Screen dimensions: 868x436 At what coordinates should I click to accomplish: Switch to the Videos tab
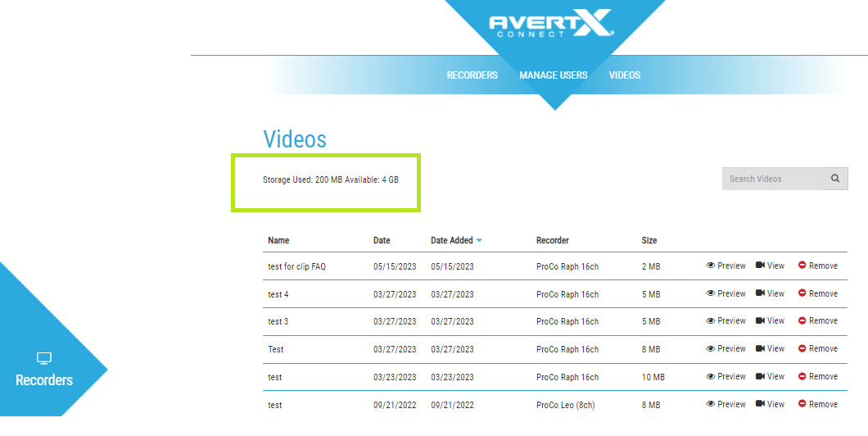[x=625, y=75]
